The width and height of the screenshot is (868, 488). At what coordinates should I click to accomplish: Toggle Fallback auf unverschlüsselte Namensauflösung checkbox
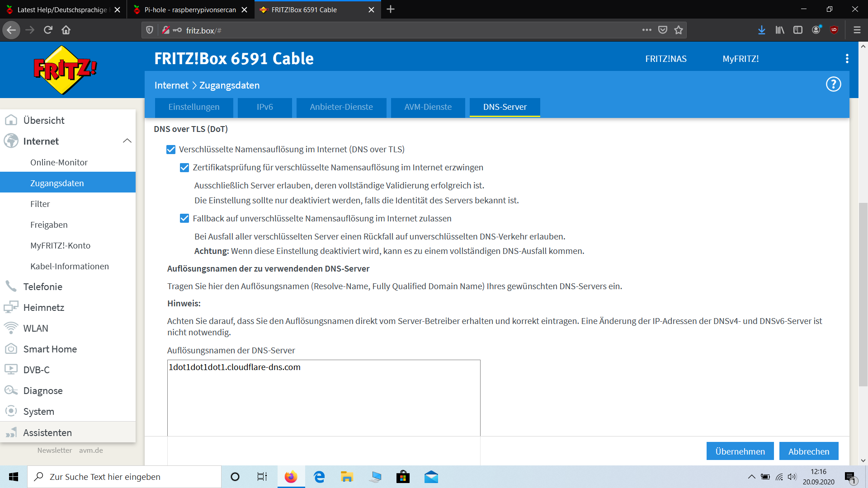(184, 219)
